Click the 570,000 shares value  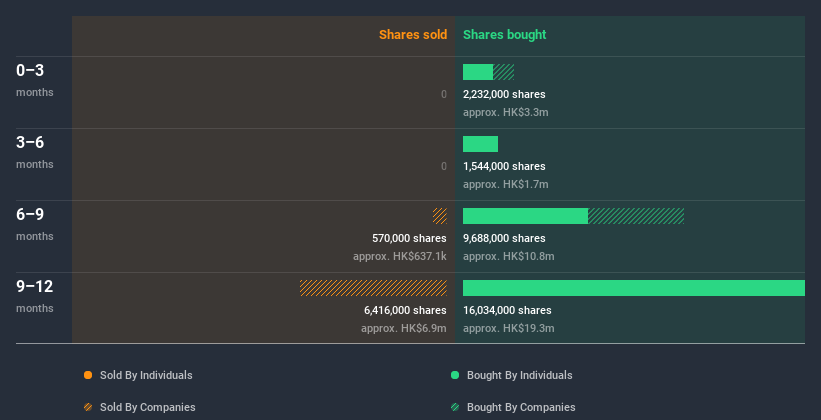pyautogui.click(x=409, y=238)
